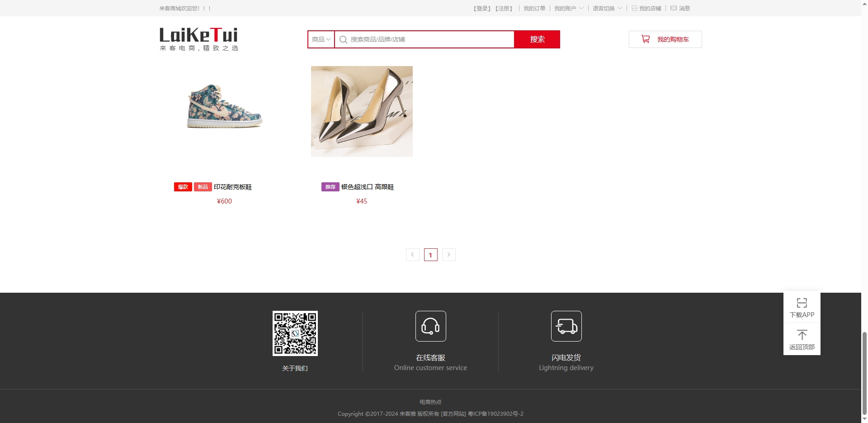Expand the 我的账户 account dropdown
Image resolution: width=868 pixels, height=423 pixels.
tap(569, 8)
